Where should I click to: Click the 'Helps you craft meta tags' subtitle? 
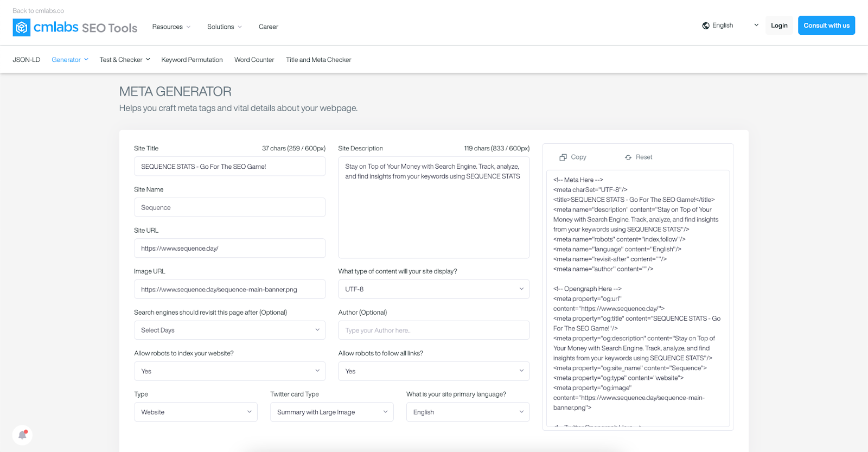238,108
